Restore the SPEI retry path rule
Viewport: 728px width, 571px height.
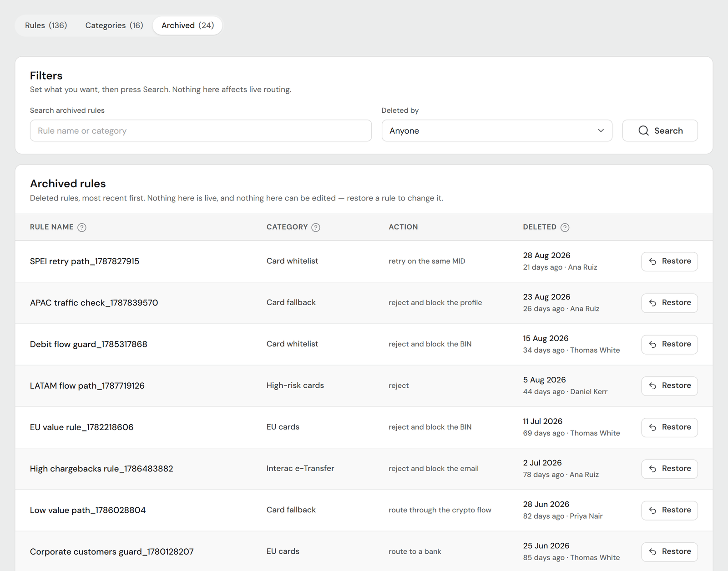[669, 261]
